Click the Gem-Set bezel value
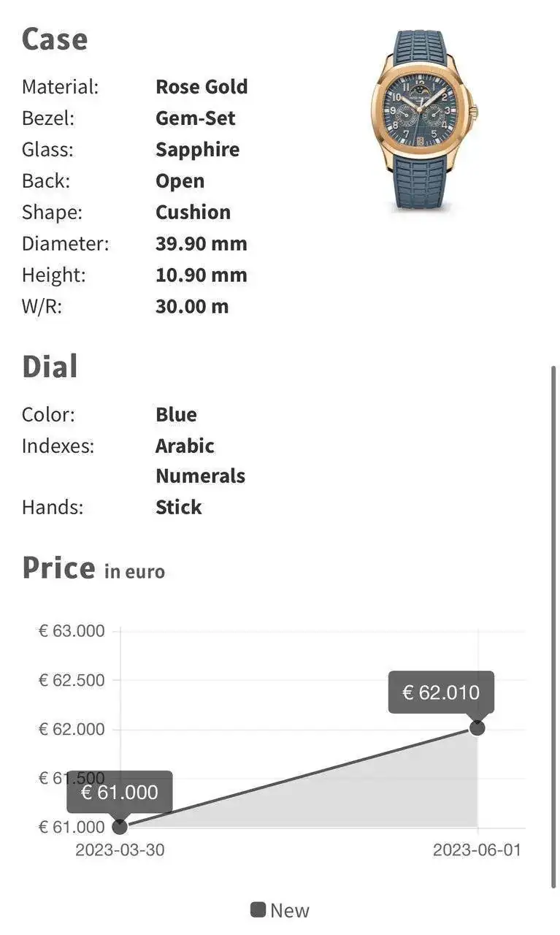The width and height of the screenshot is (560, 935). pyautogui.click(x=195, y=118)
